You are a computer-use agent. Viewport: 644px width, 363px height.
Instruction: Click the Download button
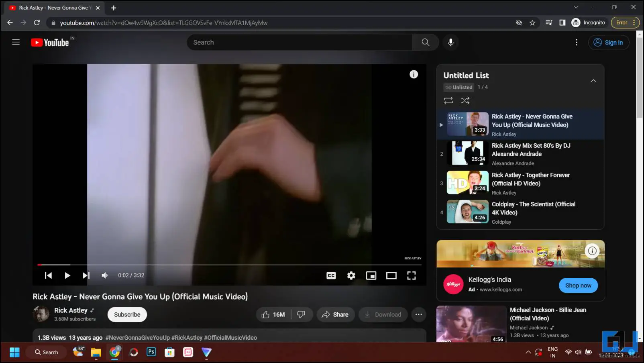click(383, 314)
